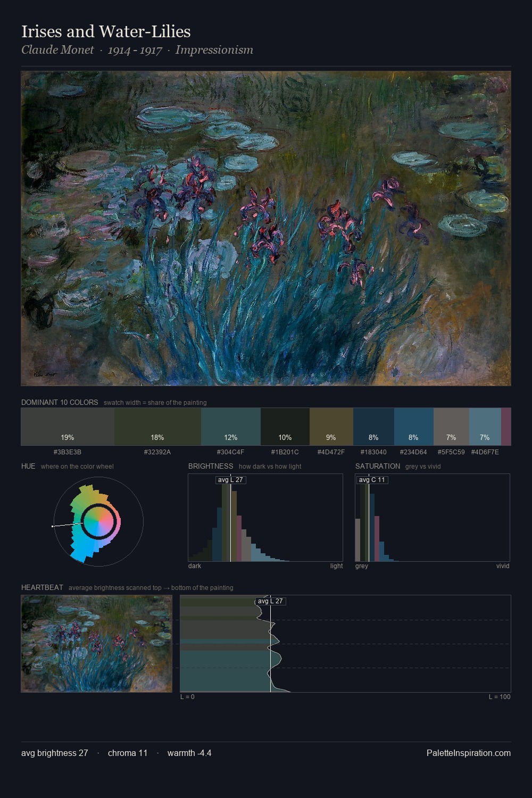Click 'swatch width = share of the painting' note

click(155, 403)
